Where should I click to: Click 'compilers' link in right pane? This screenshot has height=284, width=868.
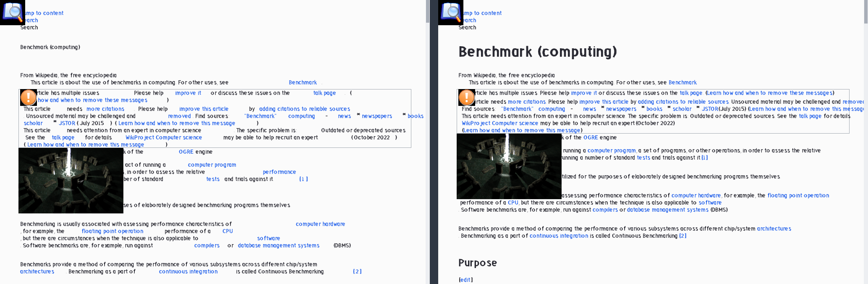point(605,210)
